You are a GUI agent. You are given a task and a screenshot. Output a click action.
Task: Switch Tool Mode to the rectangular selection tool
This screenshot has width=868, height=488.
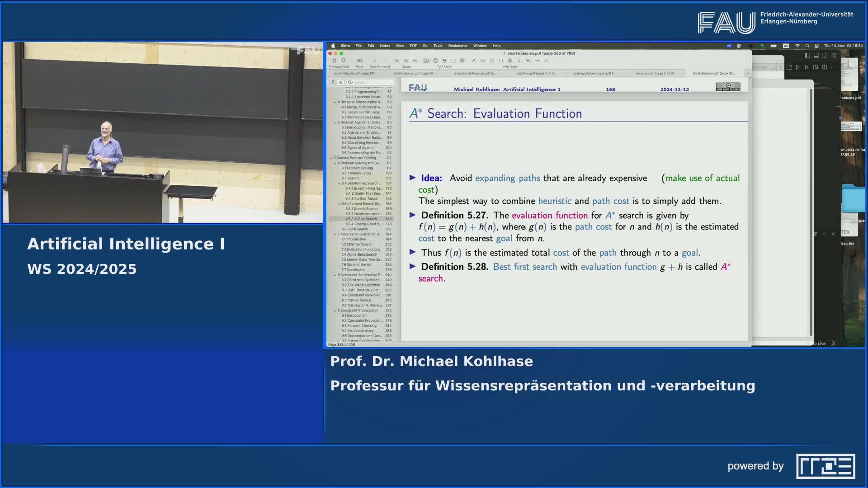point(454,61)
